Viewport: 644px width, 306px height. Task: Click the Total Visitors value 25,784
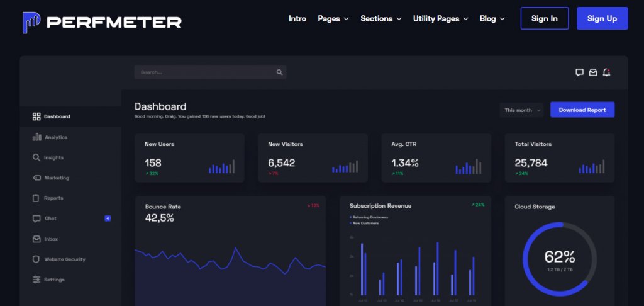(531, 163)
